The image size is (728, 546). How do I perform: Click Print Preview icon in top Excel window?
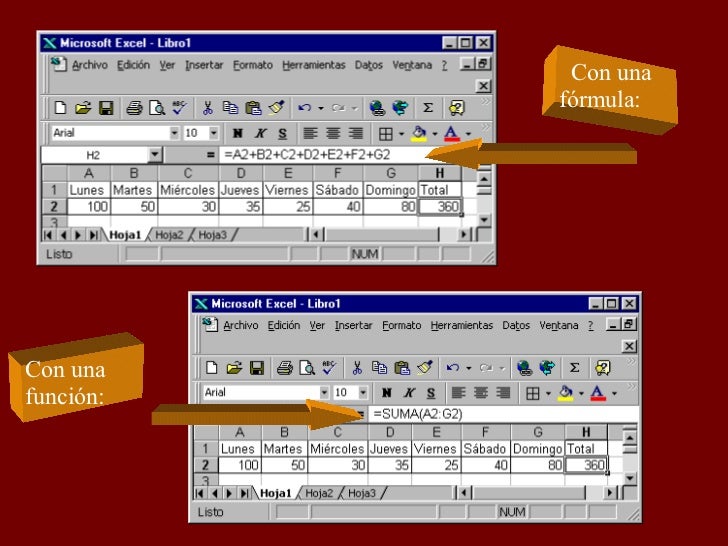click(x=157, y=108)
